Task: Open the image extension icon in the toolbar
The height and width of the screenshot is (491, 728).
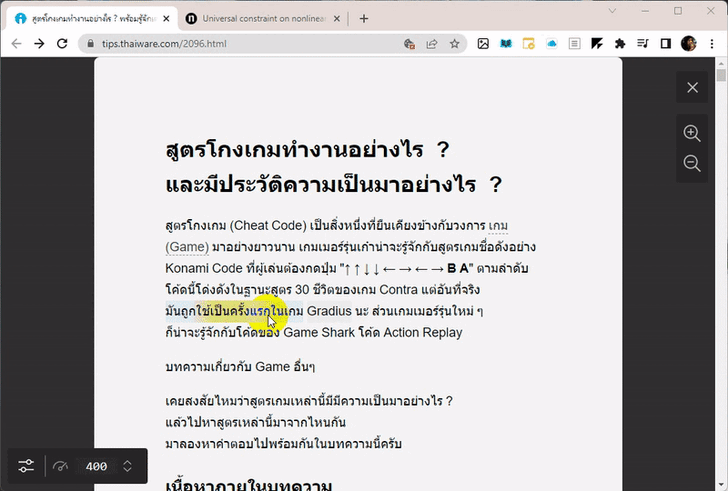Action: pos(483,44)
